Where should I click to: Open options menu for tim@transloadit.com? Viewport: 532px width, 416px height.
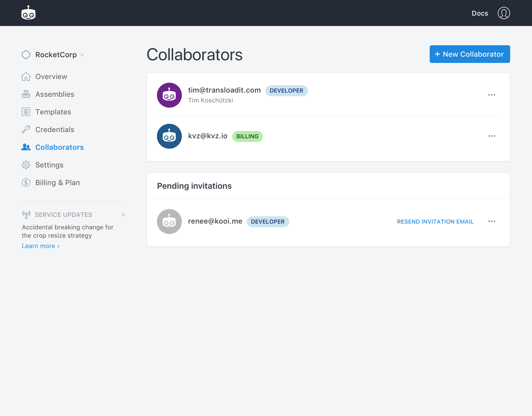491,95
